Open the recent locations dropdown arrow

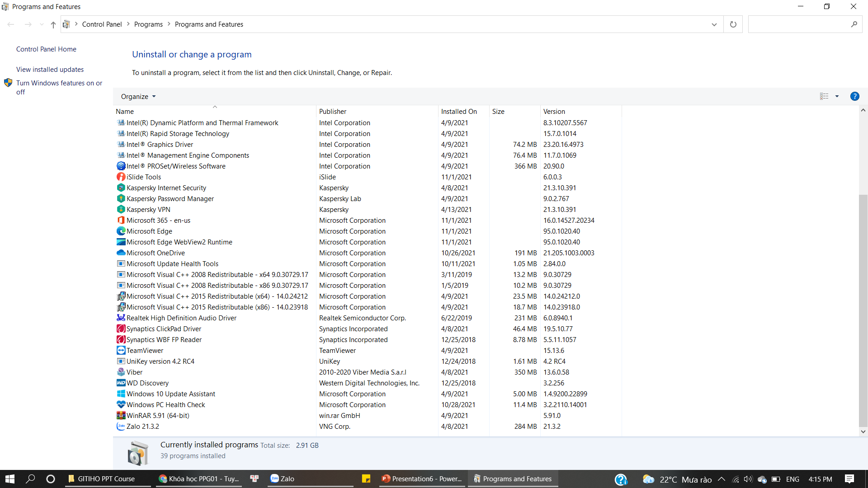click(42, 24)
